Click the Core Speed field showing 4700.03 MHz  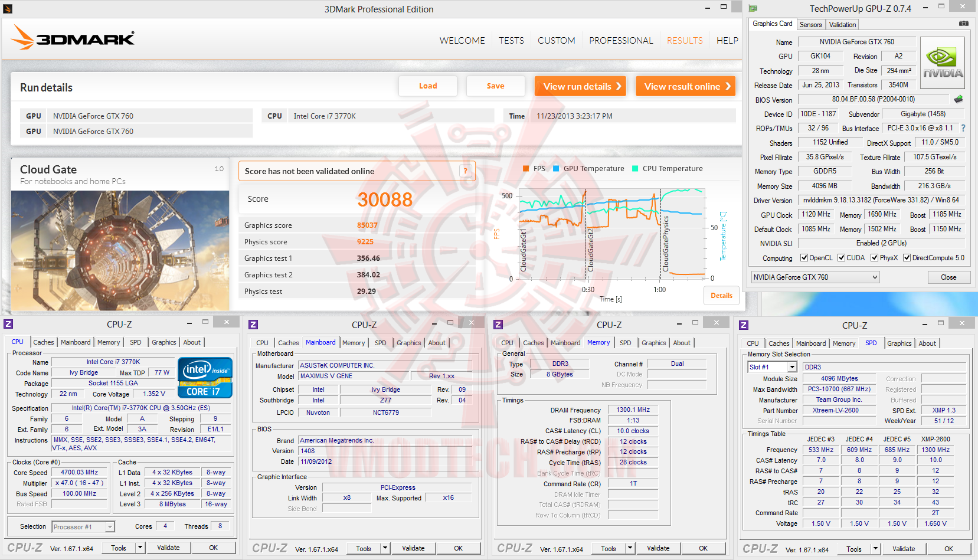point(80,473)
